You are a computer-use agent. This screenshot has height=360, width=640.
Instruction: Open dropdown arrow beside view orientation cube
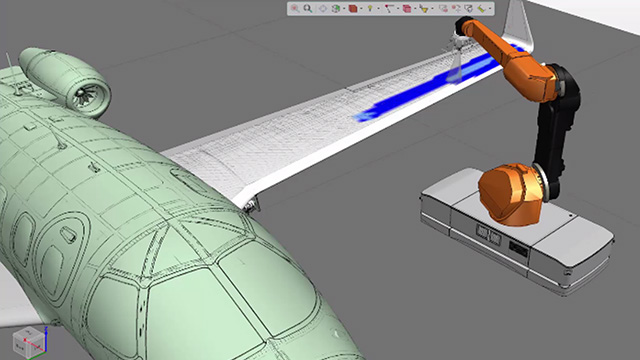[344, 8]
